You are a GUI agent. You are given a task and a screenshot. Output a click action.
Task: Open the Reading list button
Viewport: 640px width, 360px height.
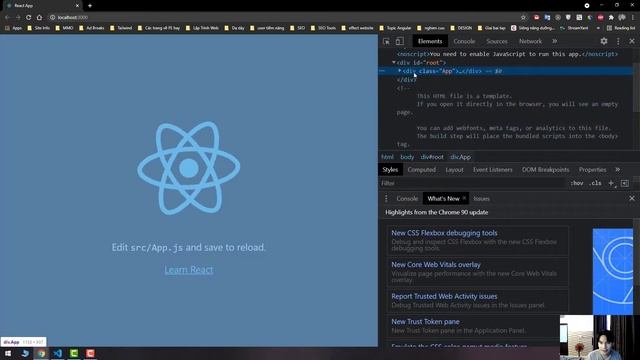pyautogui.click(x=621, y=28)
